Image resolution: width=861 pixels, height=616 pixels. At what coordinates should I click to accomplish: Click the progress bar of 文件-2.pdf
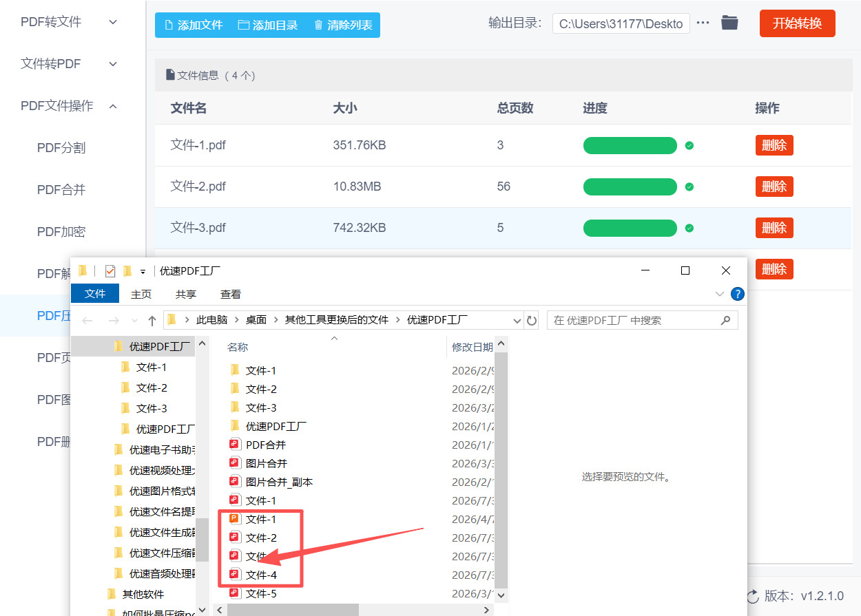click(630, 187)
